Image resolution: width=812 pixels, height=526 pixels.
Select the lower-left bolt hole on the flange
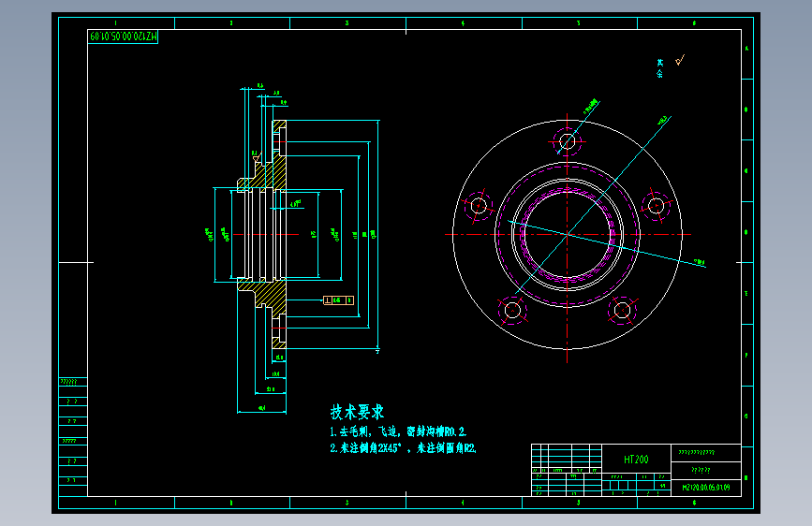[x=512, y=310]
